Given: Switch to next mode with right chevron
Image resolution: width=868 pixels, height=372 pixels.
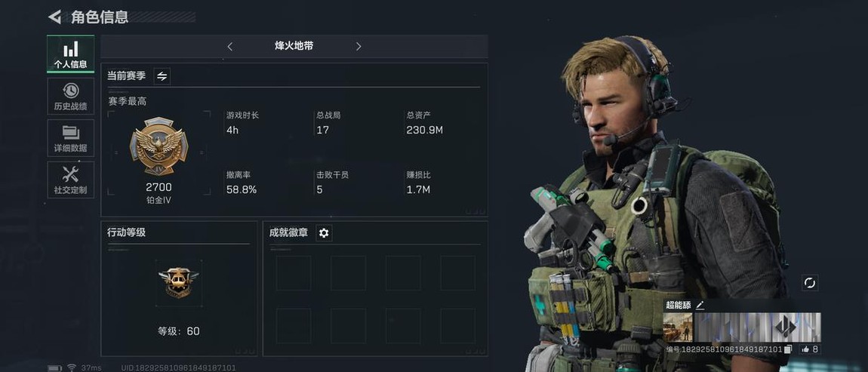Looking at the screenshot, I should 359,47.
